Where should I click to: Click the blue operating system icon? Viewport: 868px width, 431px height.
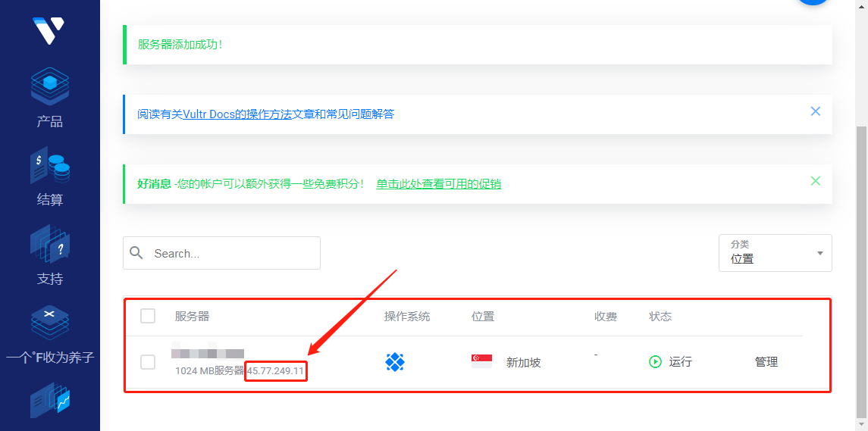coord(395,362)
